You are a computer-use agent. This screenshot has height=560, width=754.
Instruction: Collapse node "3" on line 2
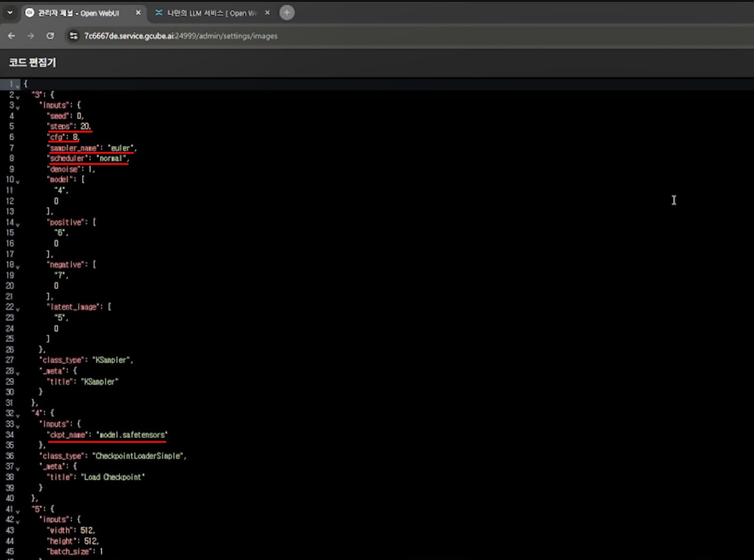point(17,95)
